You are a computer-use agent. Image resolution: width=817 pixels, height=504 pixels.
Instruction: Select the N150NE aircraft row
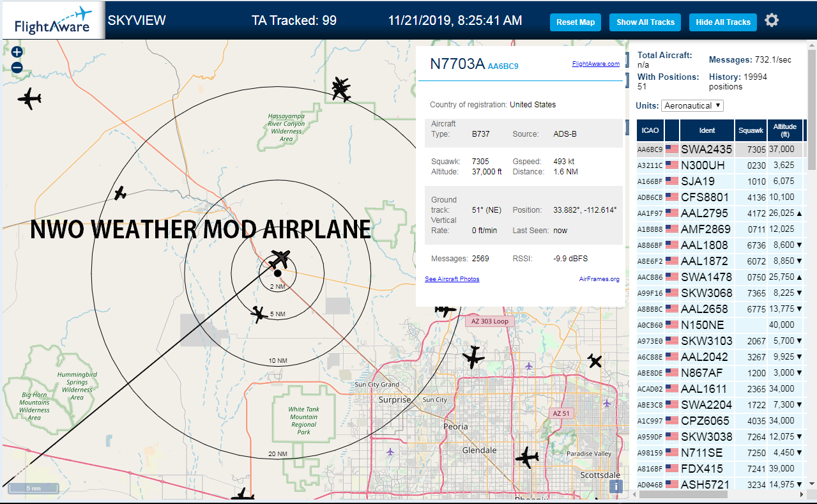click(720, 325)
